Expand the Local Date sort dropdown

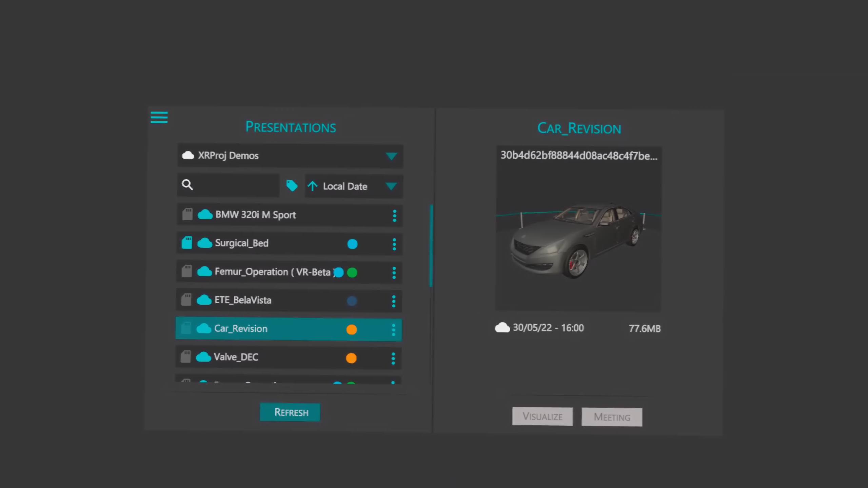pyautogui.click(x=391, y=186)
